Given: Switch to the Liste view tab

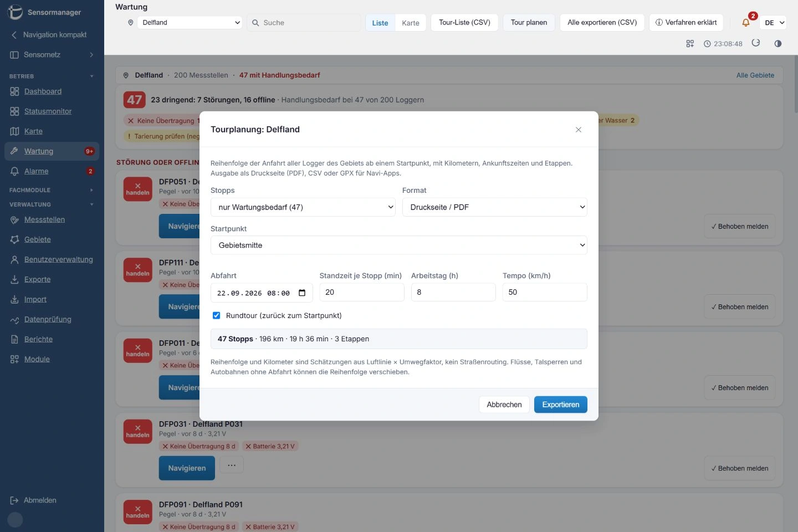Looking at the screenshot, I should pos(380,23).
